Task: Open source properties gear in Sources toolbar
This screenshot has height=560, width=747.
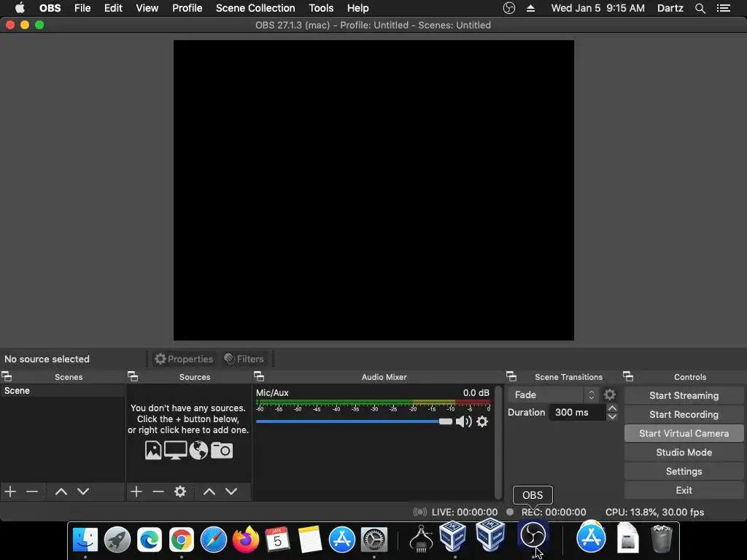Action: coord(180,491)
